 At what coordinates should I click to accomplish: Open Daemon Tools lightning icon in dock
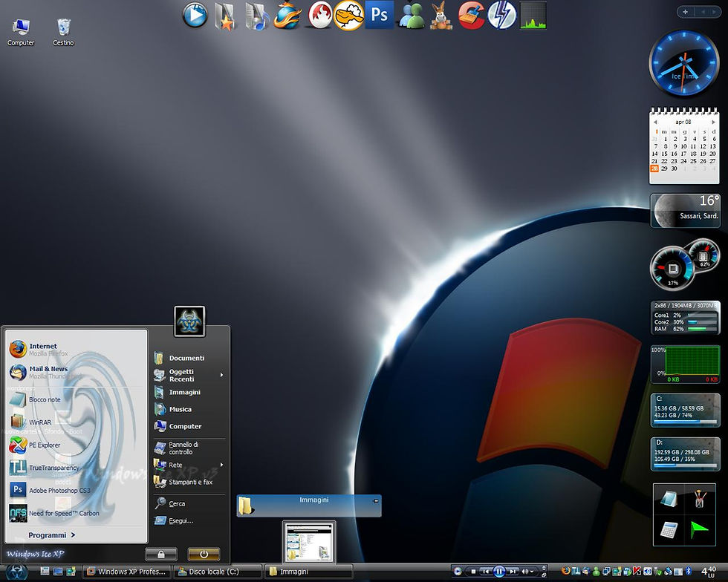coord(501,15)
